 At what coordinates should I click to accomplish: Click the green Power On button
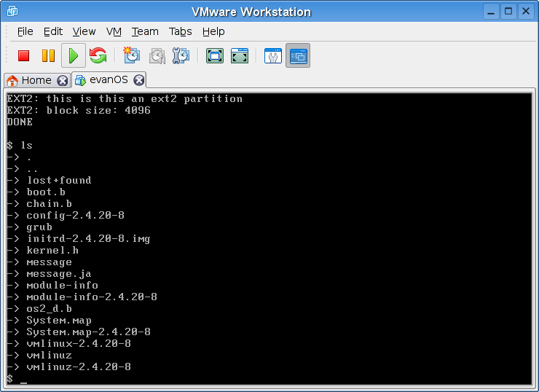click(x=73, y=55)
